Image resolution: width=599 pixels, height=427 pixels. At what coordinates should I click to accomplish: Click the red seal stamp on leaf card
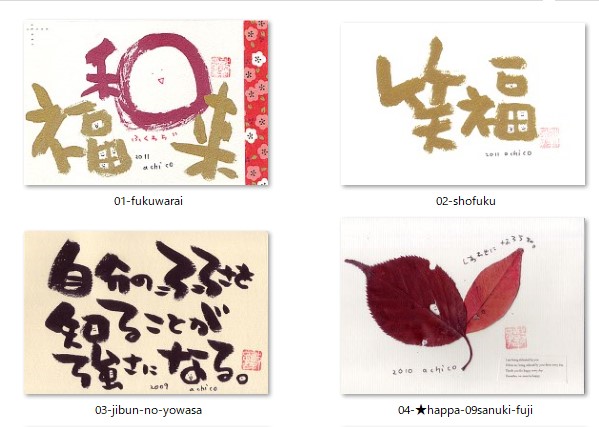[515, 337]
